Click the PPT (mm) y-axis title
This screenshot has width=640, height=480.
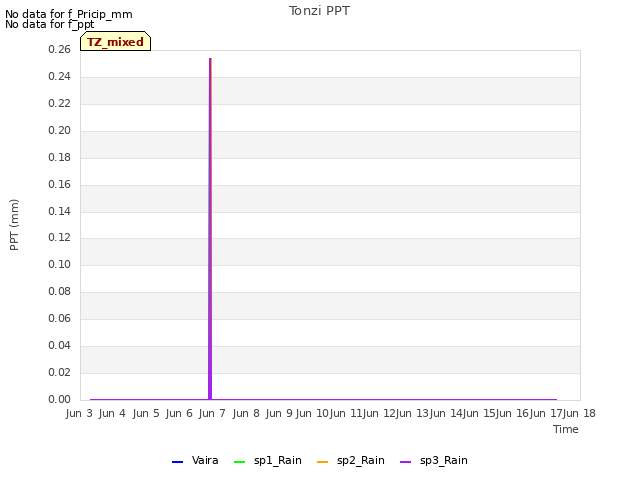(14, 225)
